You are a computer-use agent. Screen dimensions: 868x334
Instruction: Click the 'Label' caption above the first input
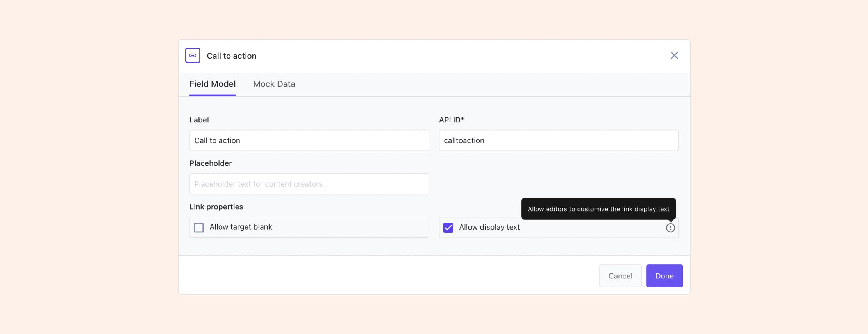tap(199, 120)
